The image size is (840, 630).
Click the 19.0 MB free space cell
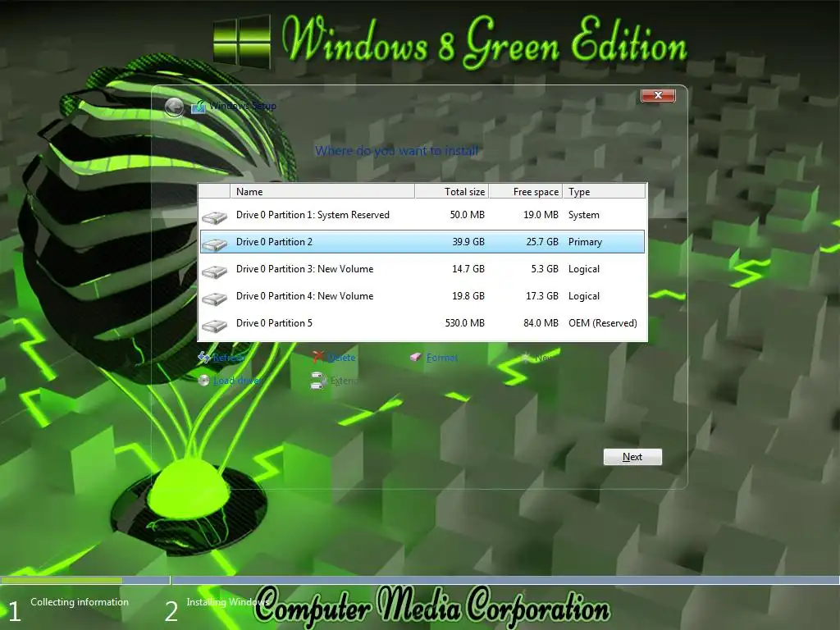[541, 215]
